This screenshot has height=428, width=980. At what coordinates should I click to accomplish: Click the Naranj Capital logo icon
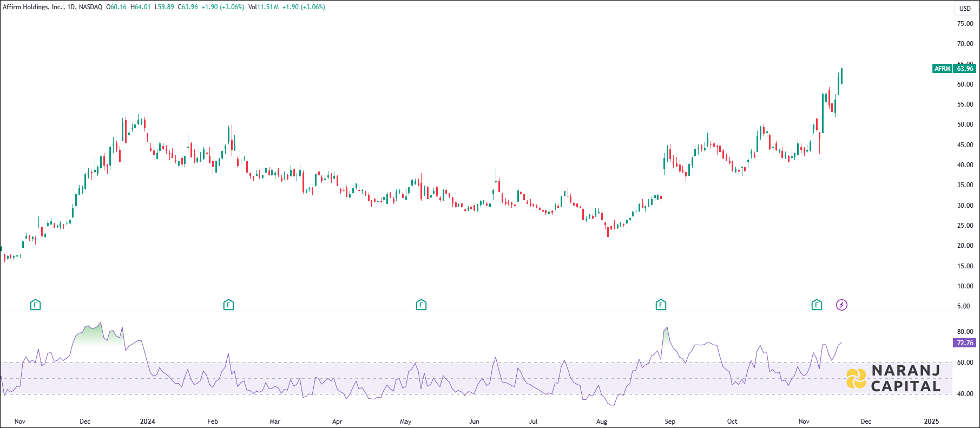click(x=856, y=379)
